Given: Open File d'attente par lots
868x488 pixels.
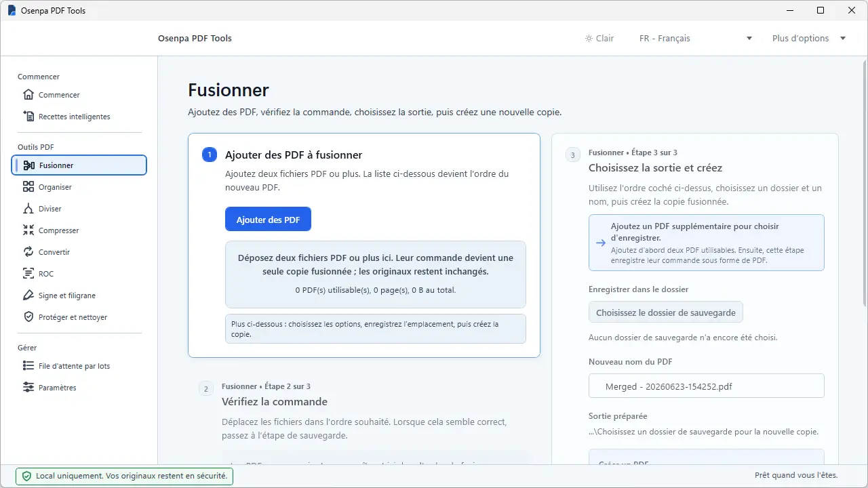Looking at the screenshot, I should [x=79, y=366].
